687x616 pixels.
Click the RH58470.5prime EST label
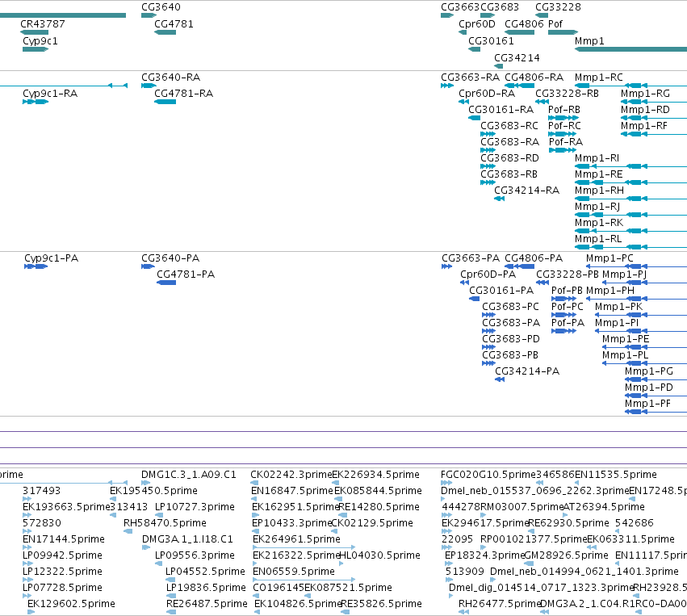[165, 523]
